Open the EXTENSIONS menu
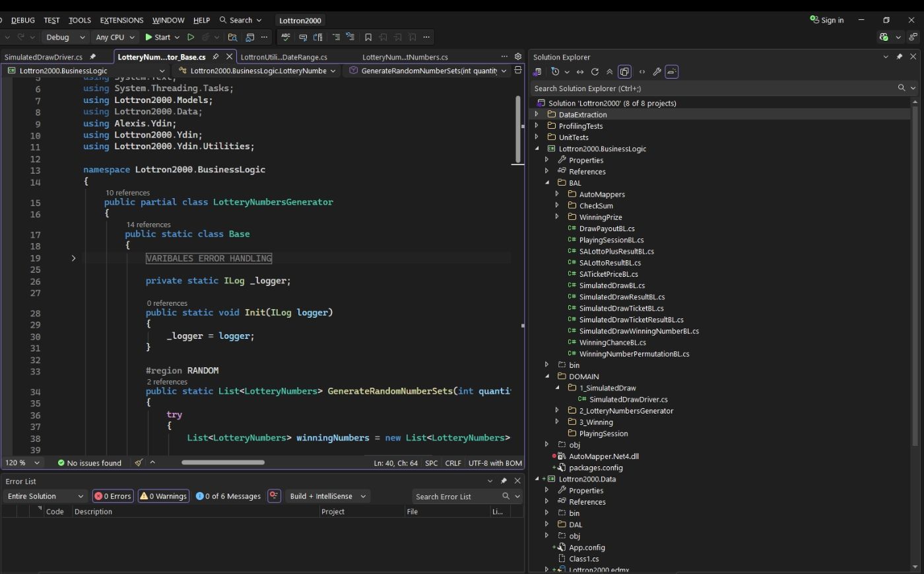The width and height of the screenshot is (924, 574). [121, 20]
